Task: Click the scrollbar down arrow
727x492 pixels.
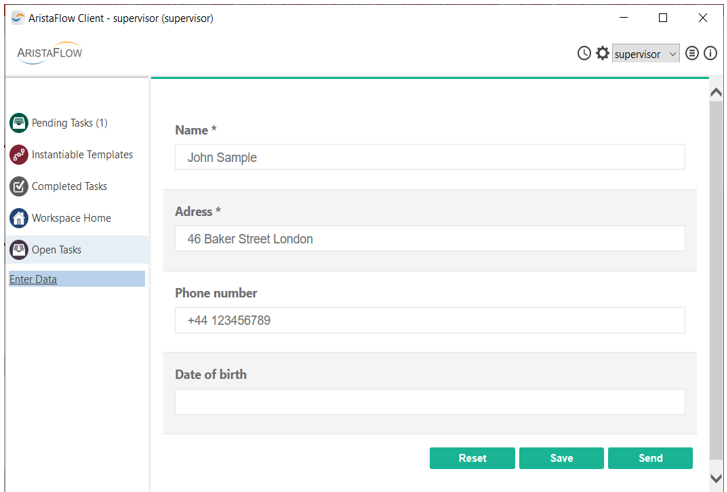Action: 716,478
